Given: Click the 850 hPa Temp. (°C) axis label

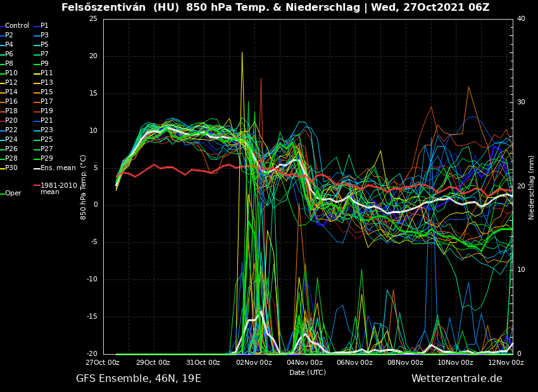Looking at the screenshot, I should (x=84, y=187).
